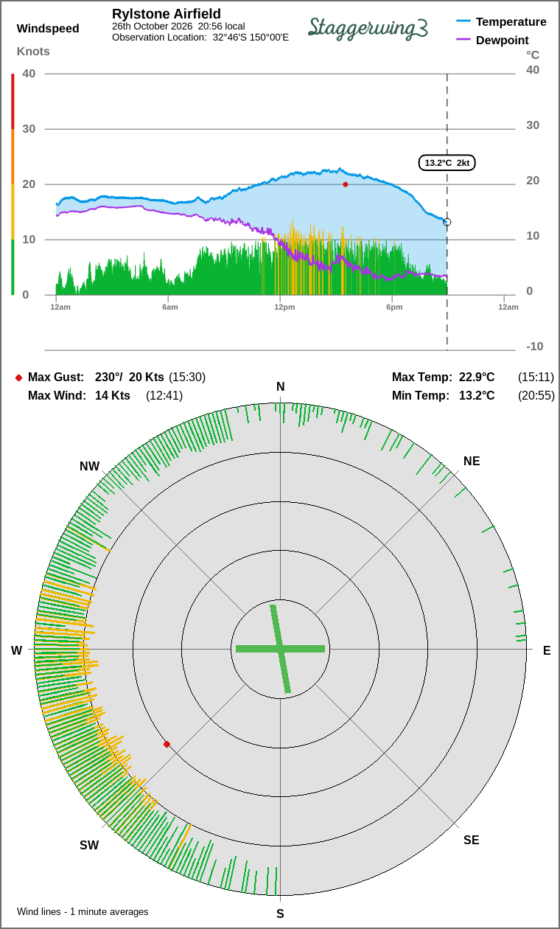Click the N compass label

(x=280, y=387)
